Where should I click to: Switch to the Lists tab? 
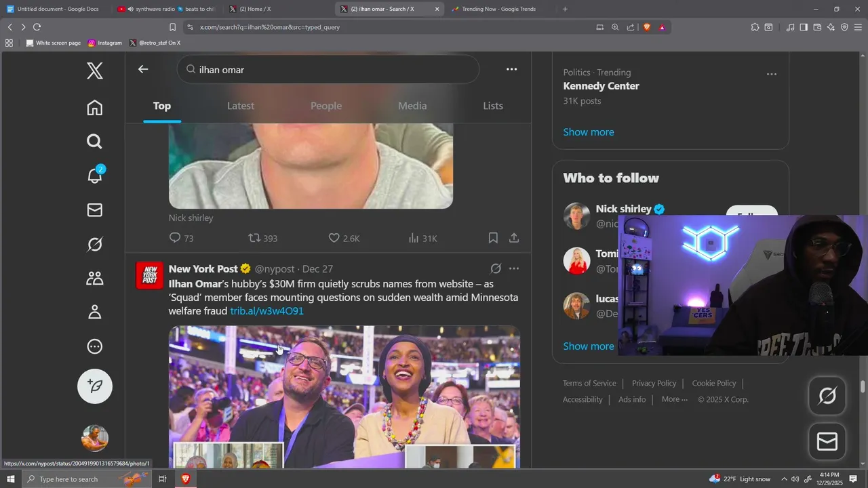[493, 106]
